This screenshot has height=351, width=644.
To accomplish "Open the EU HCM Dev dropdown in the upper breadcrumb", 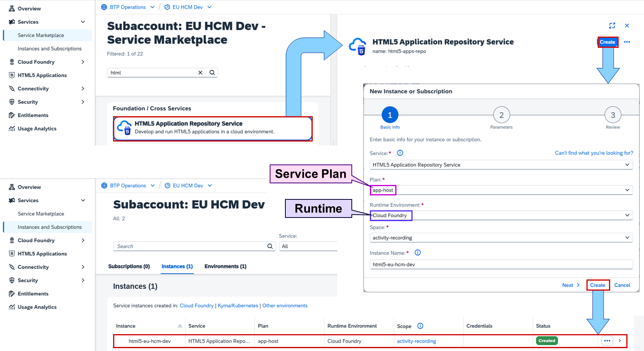I will [x=209, y=7].
